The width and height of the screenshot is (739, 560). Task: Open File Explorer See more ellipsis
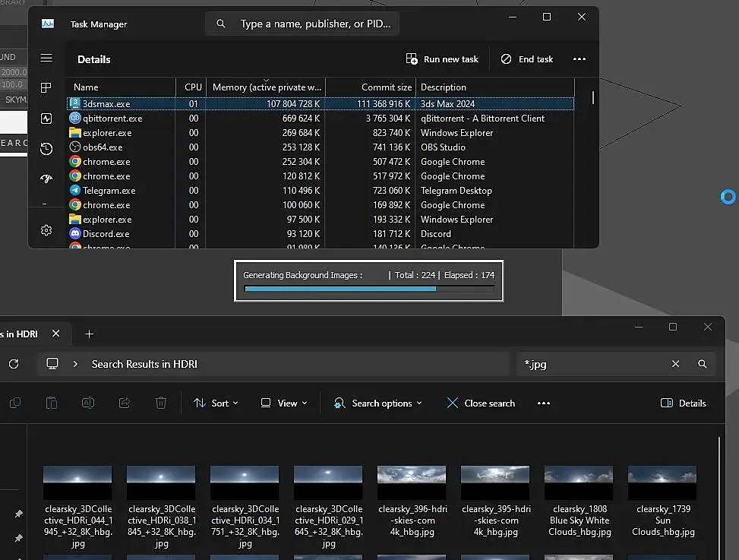pos(543,403)
